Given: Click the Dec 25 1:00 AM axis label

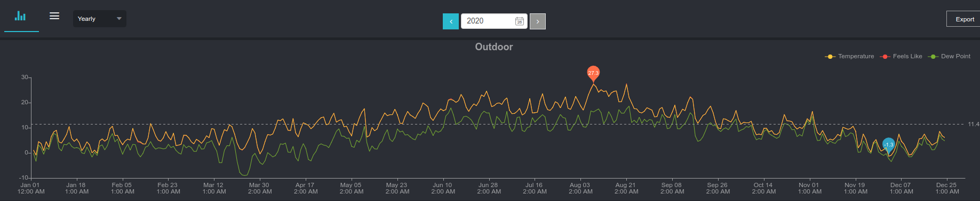Looking at the screenshot, I should 947,188.
